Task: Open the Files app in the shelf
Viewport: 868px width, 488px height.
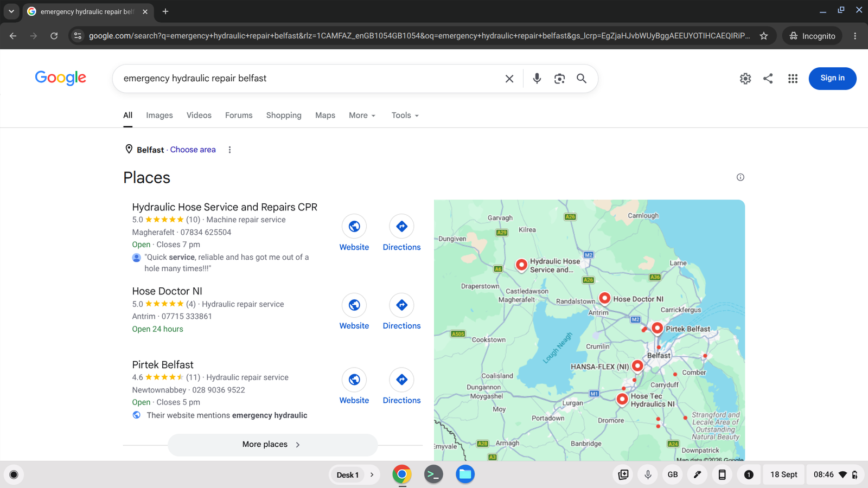Action: [x=465, y=474]
